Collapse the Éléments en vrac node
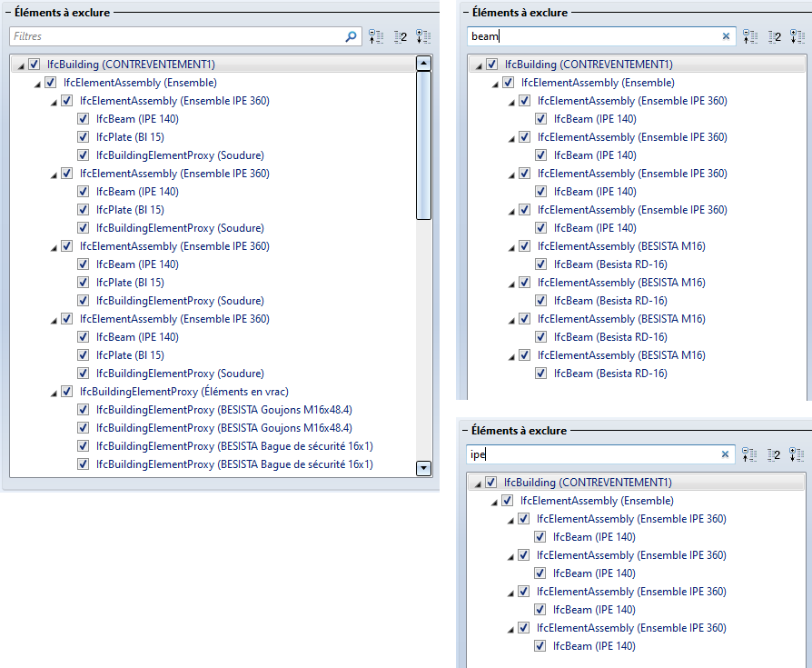The width and height of the screenshot is (812, 668). pyautogui.click(x=54, y=393)
